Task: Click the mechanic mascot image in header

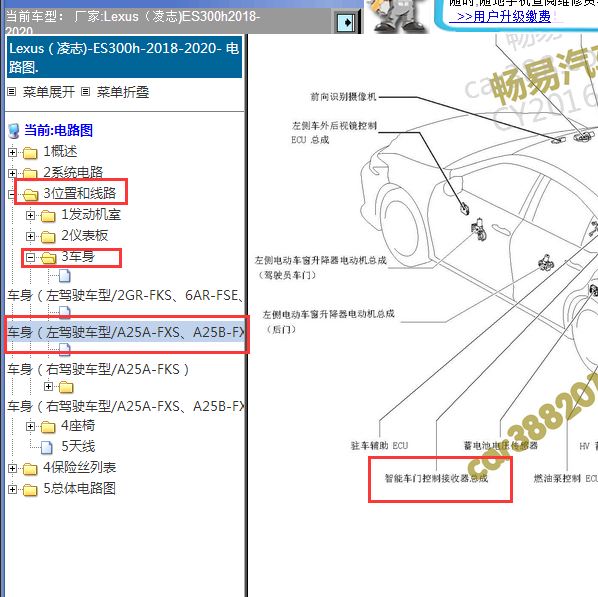Action: click(x=399, y=16)
